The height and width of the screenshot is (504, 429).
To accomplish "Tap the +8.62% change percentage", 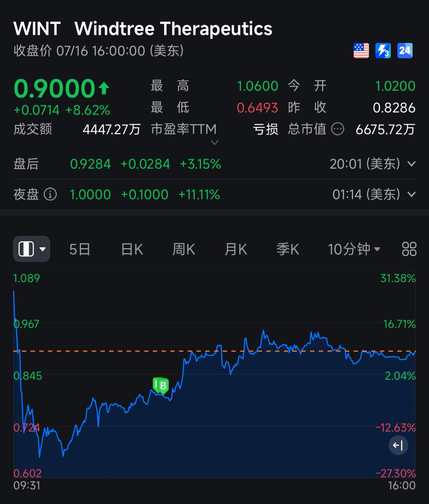I will click(88, 110).
